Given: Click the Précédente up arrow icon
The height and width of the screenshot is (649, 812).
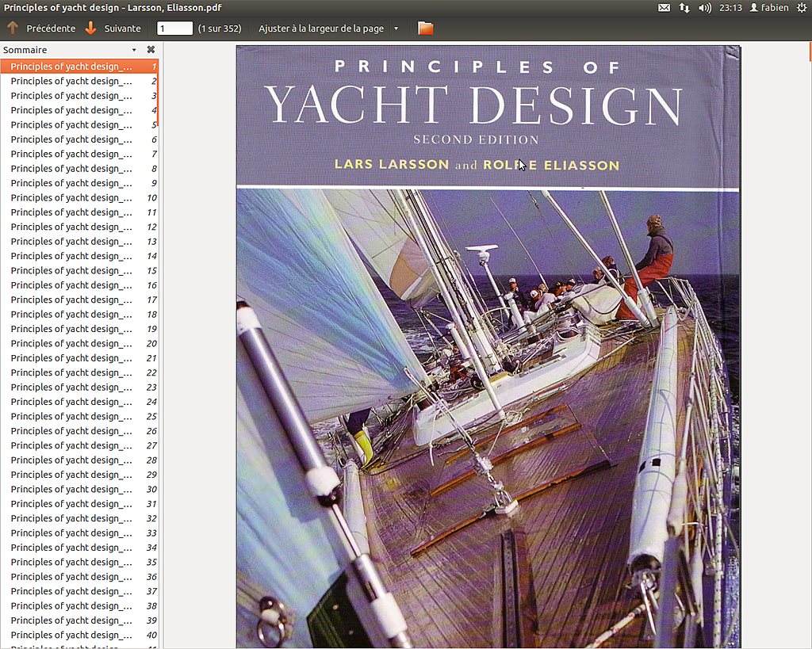Looking at the screenshot, I should coord(13,28).
